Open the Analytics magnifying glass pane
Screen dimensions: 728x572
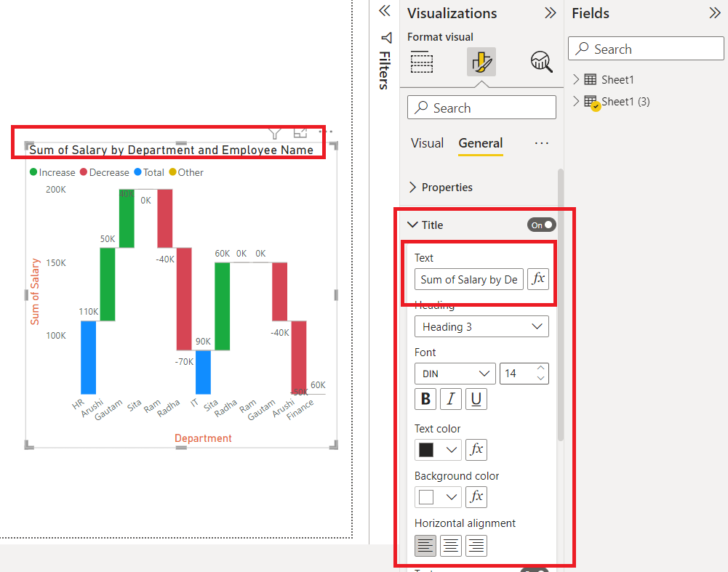tap(541, 62)
